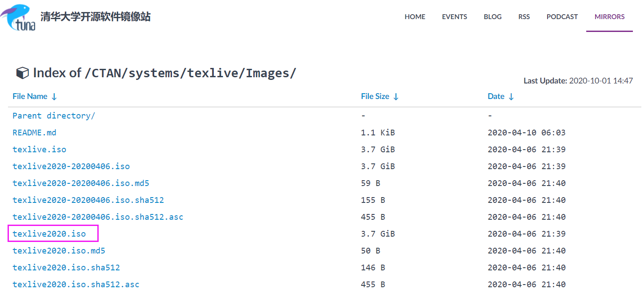Open texlive2020.iso.sha512.asc signature file
Screen dimensions: 644x301
click(x=76, y=284)
